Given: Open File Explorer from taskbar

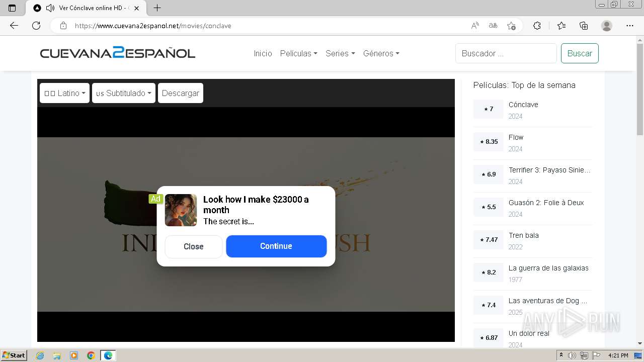Looking at the screenshot, I should [x=57, y=355].
